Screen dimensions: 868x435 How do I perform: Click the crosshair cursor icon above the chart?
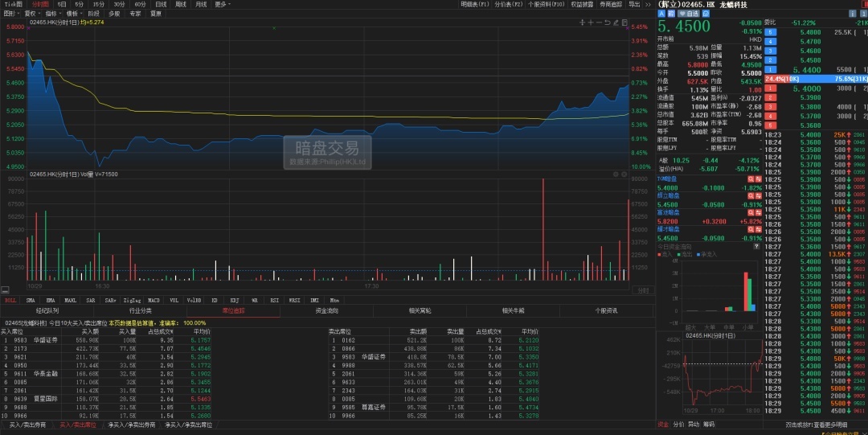(x=583, y=22)
